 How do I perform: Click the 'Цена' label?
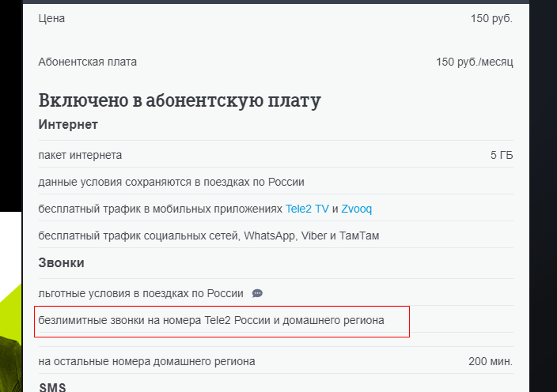tap(51, 18)
